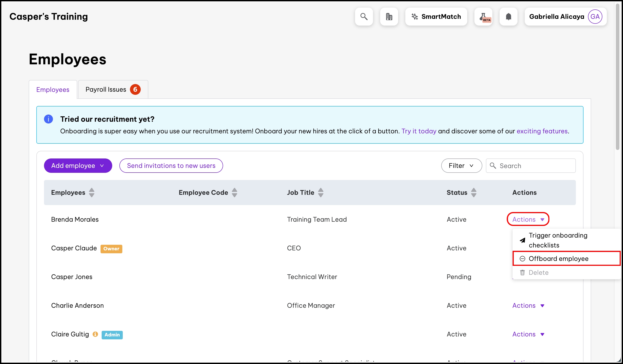Screen dimensions: 623x364
Task: Sort table by Job Title arrows
Action: (320, 192)
